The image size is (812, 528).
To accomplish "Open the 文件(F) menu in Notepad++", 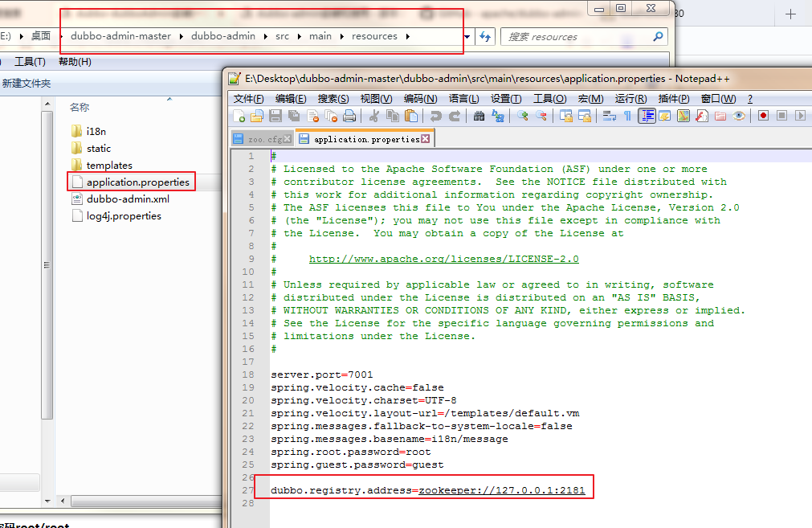I will [248, 99].
